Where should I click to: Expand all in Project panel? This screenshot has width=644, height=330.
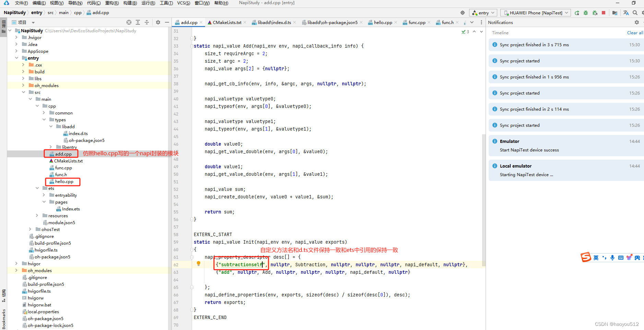[x=138, y=22]
